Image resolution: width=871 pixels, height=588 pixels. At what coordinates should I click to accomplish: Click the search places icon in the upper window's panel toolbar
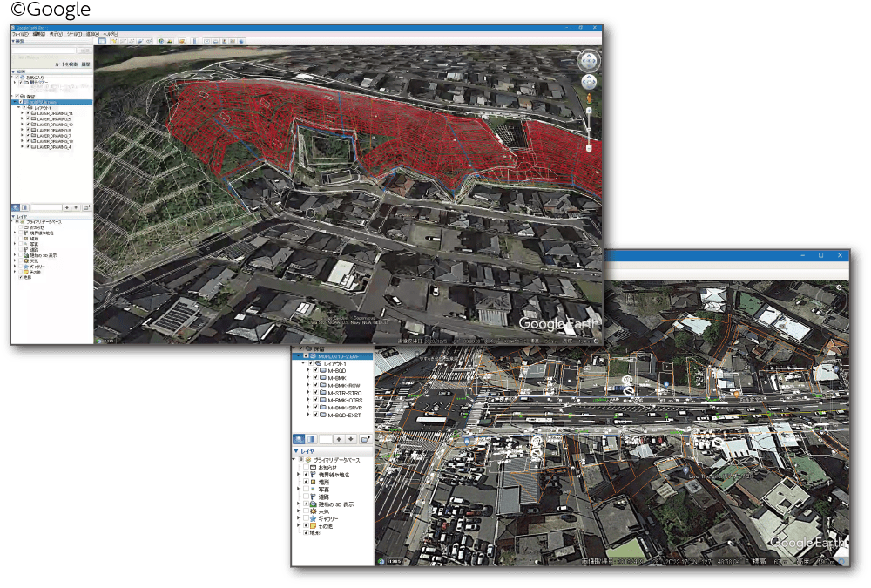[16, 208]
